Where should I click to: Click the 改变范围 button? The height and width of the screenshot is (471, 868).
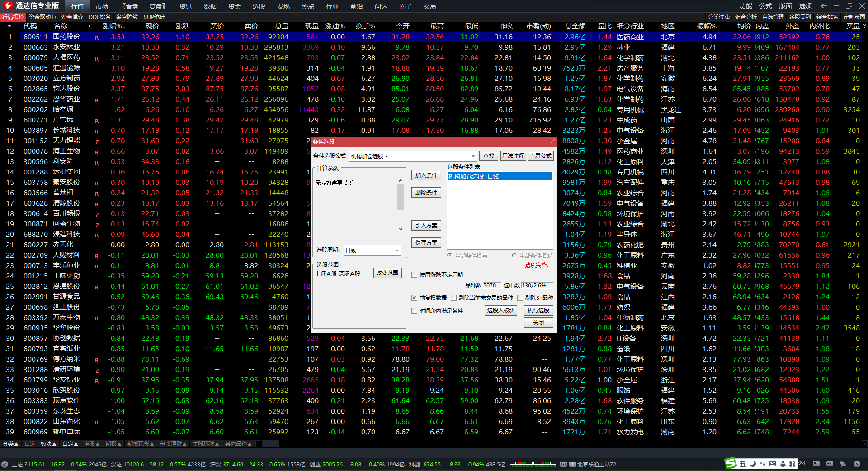(x=387, y=273)
